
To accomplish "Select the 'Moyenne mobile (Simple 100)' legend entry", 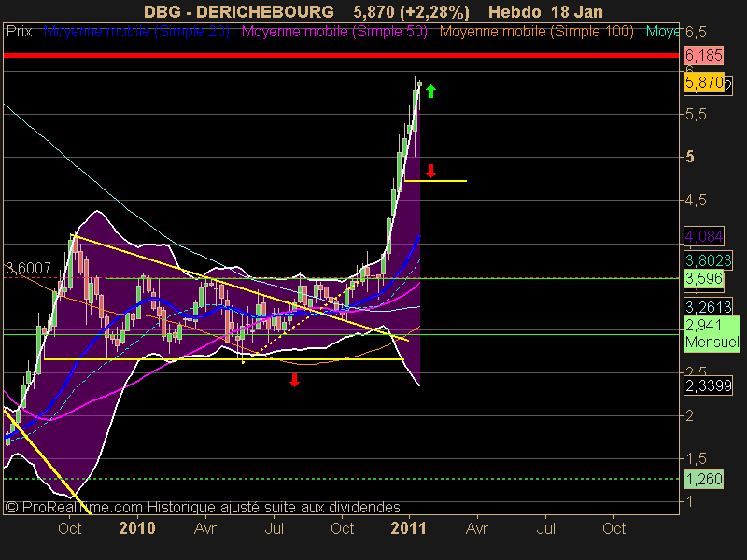I will pos(536,32).
